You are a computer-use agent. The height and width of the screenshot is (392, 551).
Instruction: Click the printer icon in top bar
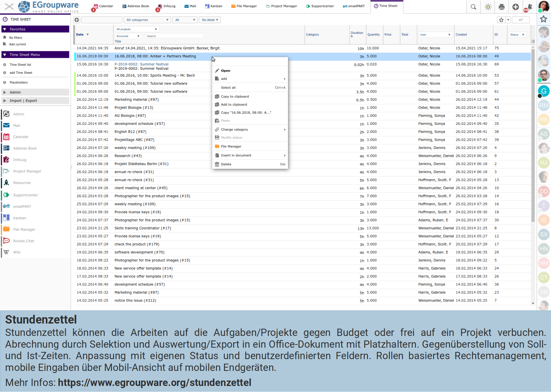(x=502, y=7)
